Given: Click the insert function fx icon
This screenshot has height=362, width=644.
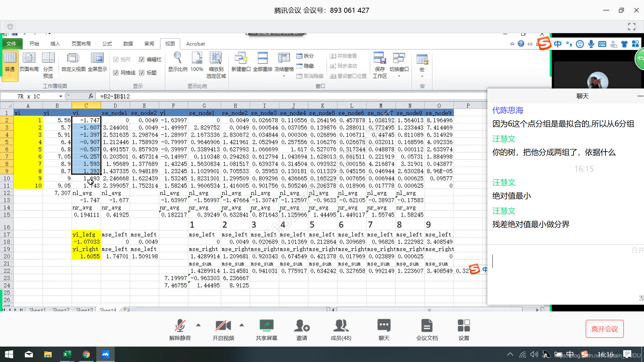Looking at the screenshot, I should click(91, 96).
